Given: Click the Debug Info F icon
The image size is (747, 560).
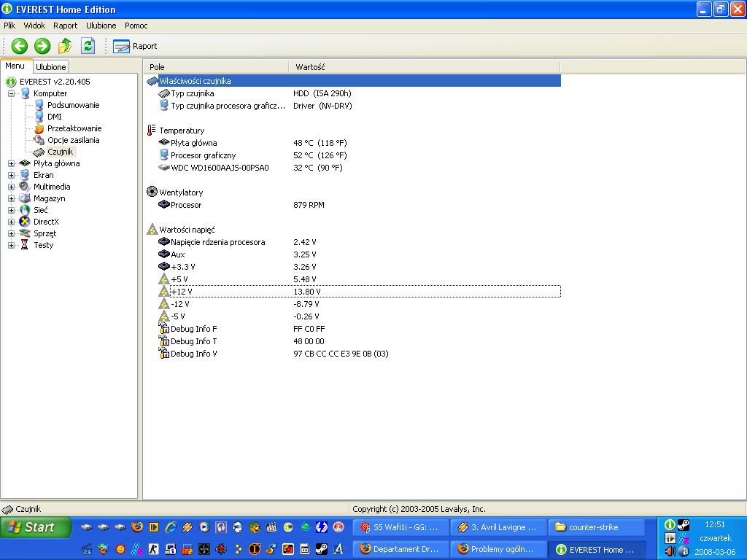Looking at the screenshot, I should 164,329.
